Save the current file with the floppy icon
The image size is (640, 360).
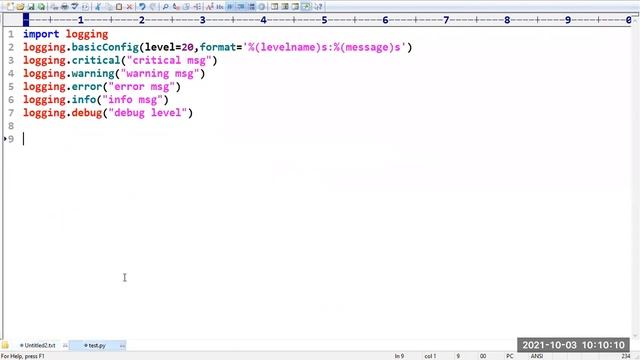[x=31, y=7]
